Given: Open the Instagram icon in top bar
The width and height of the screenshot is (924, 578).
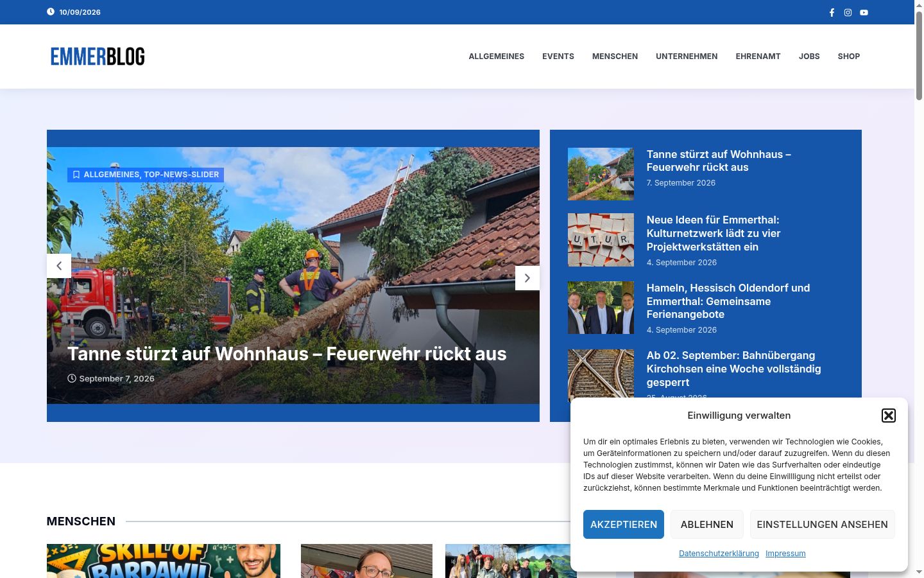Looking at the screenshot, I should tap(848, 12).
